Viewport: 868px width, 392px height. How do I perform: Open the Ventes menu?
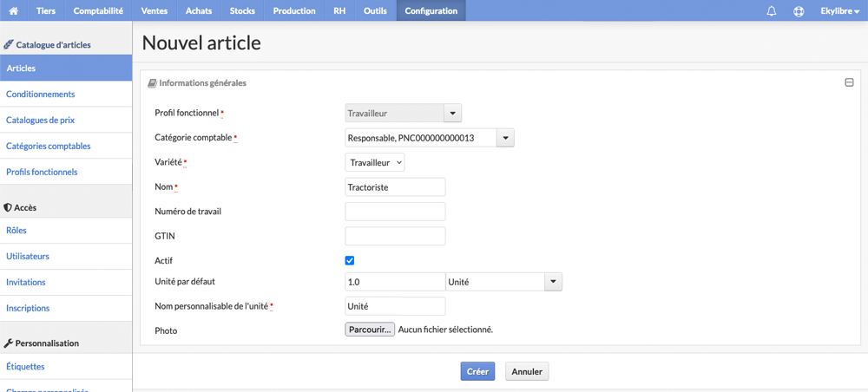155,10
